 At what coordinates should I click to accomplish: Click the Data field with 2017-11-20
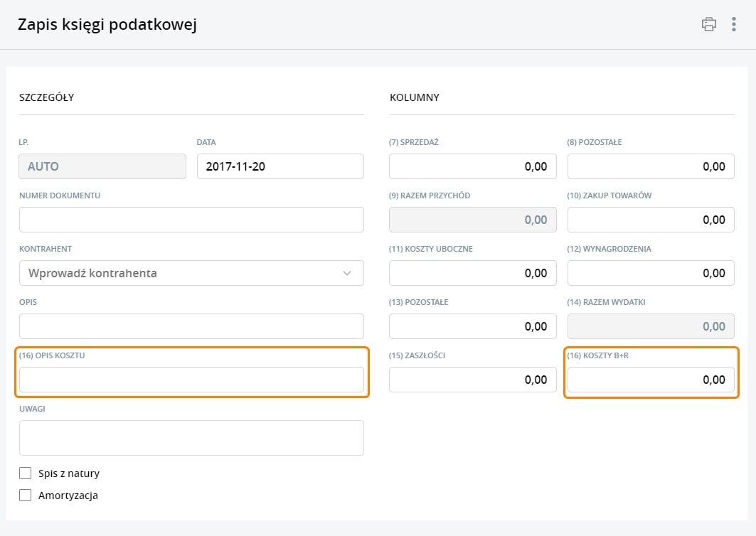280,166
